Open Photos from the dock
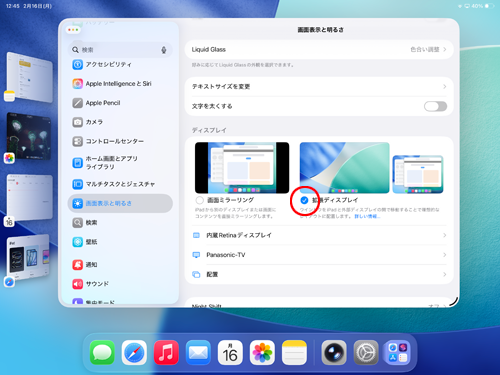This screenshot has height=375, width=500. click(262, 352)
